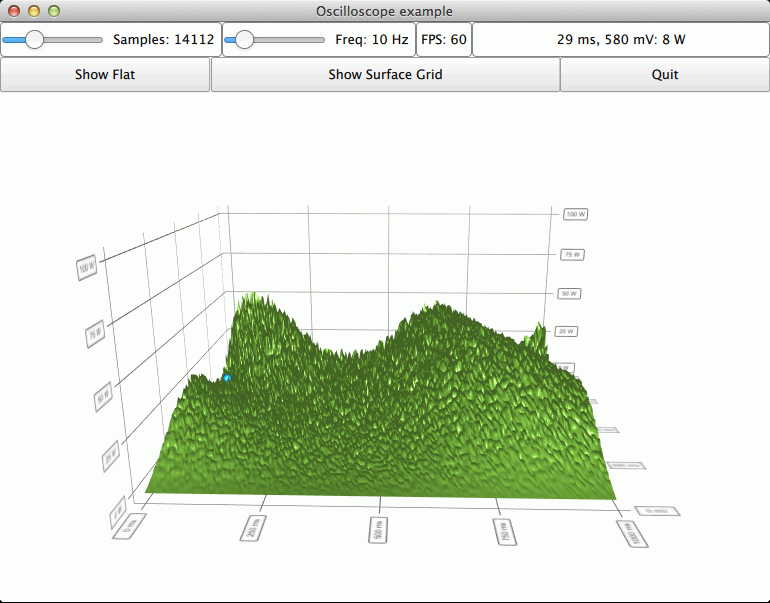Click the 100 W label on the right axis
Image resolution: width=770 pixels, height=603 pixels.
575,214
